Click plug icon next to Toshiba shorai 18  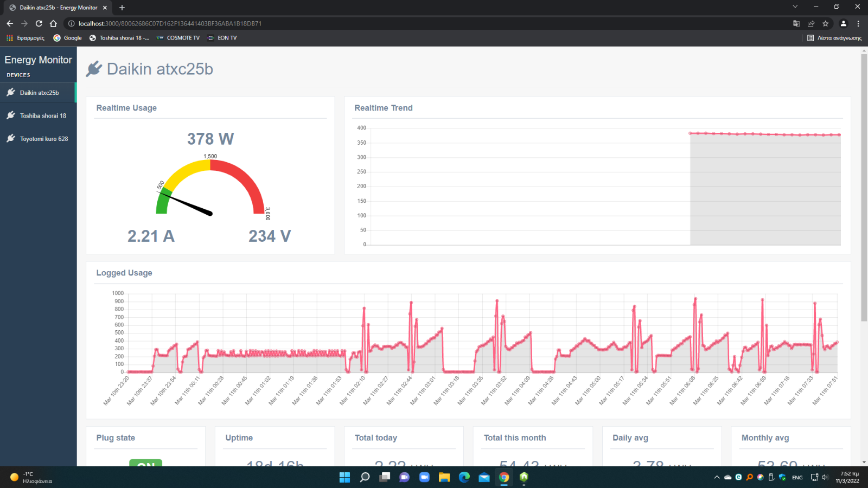pos(11,115)
